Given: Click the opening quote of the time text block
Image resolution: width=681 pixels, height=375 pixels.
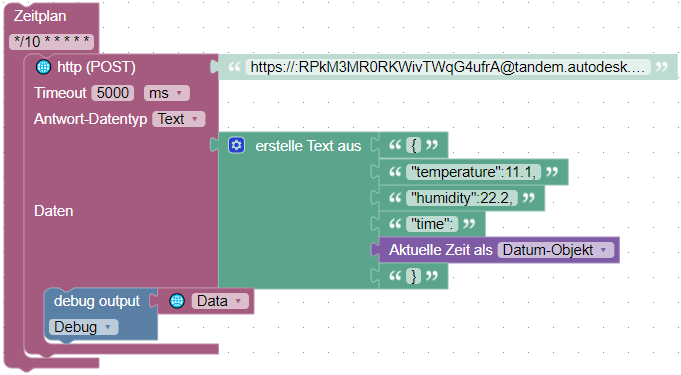Looking at the screenshot, I should tap(395, 224).
